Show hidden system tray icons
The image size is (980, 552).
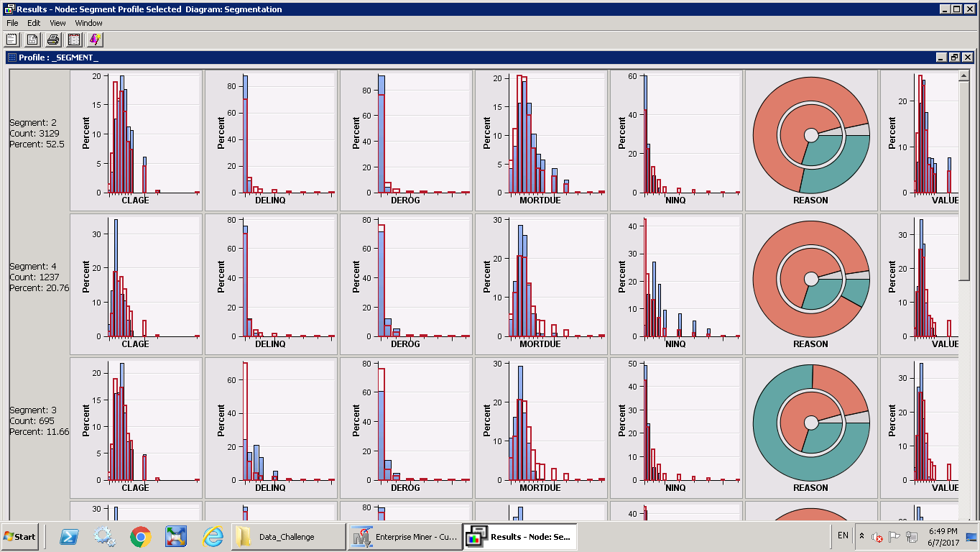pos(862,536)
